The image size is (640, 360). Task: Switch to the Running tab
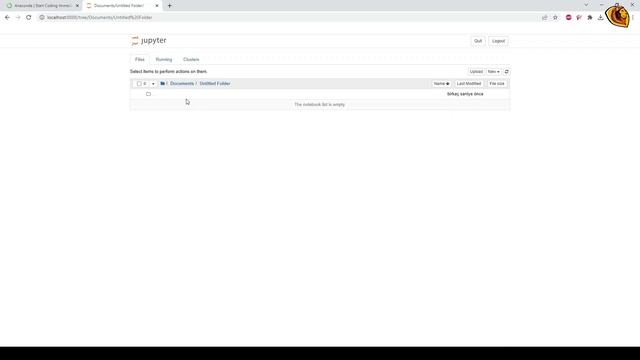(x=164, y=60)
